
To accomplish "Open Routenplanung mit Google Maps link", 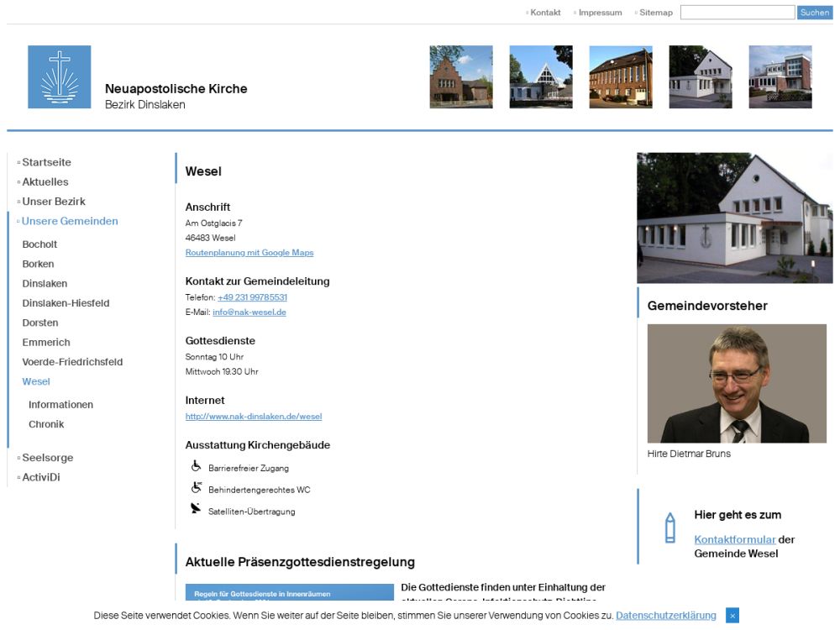I will [x=249, y=253].
